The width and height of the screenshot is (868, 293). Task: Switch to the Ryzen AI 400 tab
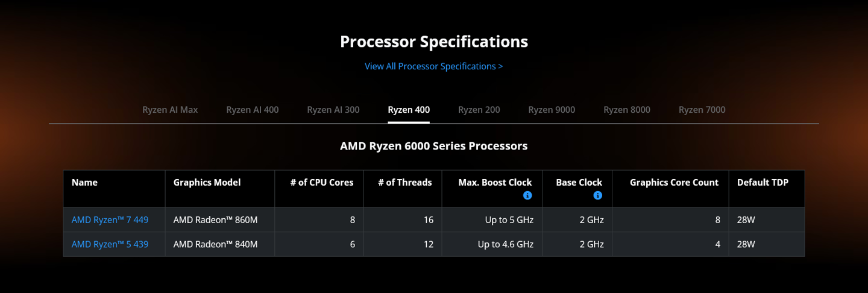253,110
